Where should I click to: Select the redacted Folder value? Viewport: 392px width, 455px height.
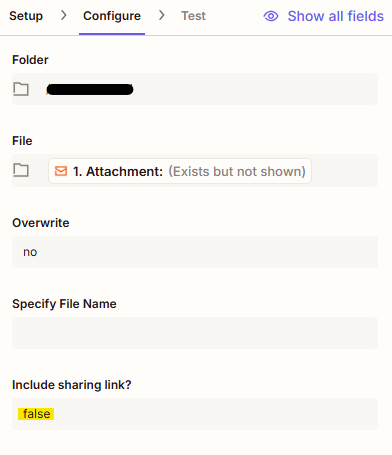90,89
